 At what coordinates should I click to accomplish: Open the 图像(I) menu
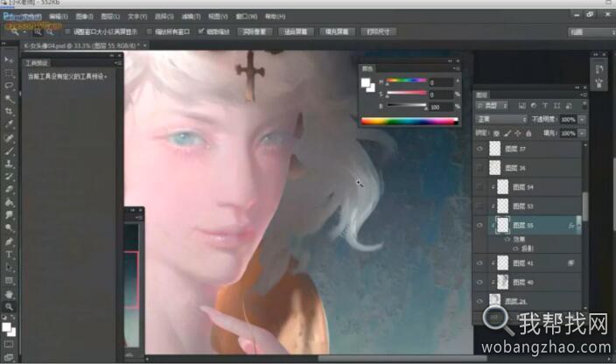click(x=84, y=17)
